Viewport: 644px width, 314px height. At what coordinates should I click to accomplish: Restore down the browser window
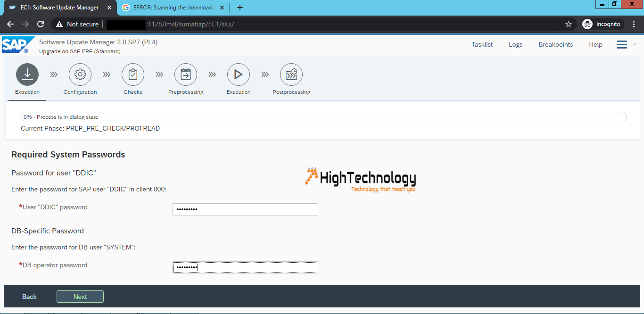(x=615, y=4)
